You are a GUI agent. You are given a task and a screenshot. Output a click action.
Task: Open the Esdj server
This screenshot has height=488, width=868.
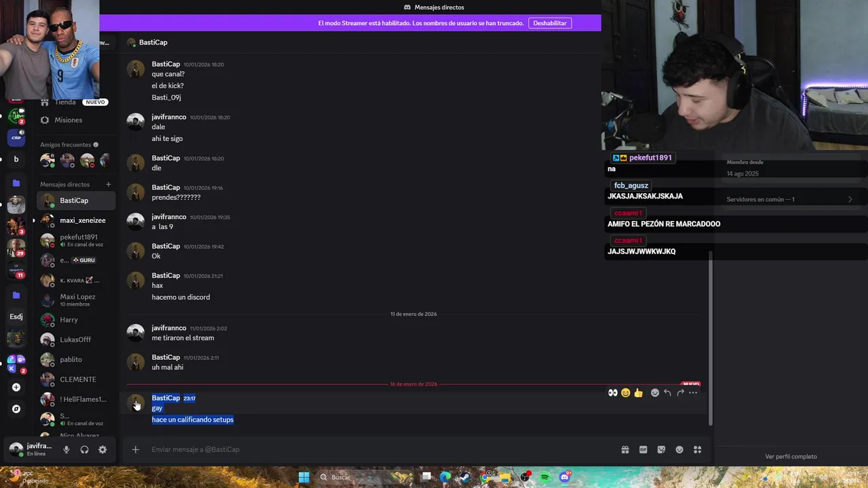coord(16,317)
